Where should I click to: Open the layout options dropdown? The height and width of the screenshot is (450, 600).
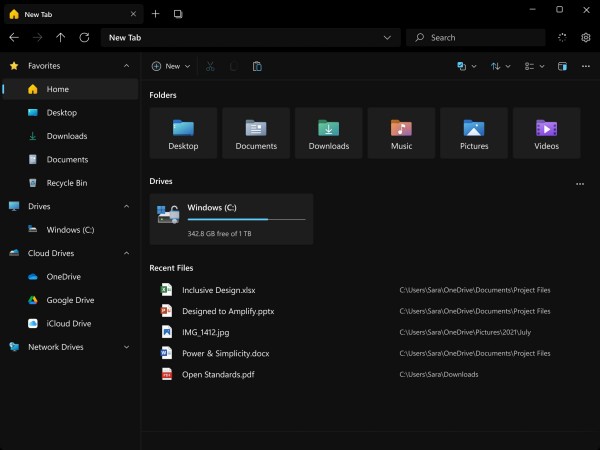click(x=534, y=66)
